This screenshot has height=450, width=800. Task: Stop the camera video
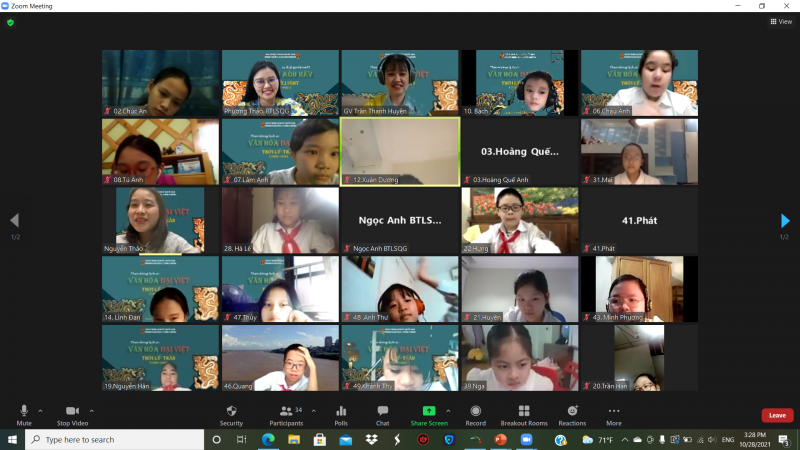pos(72,415)
